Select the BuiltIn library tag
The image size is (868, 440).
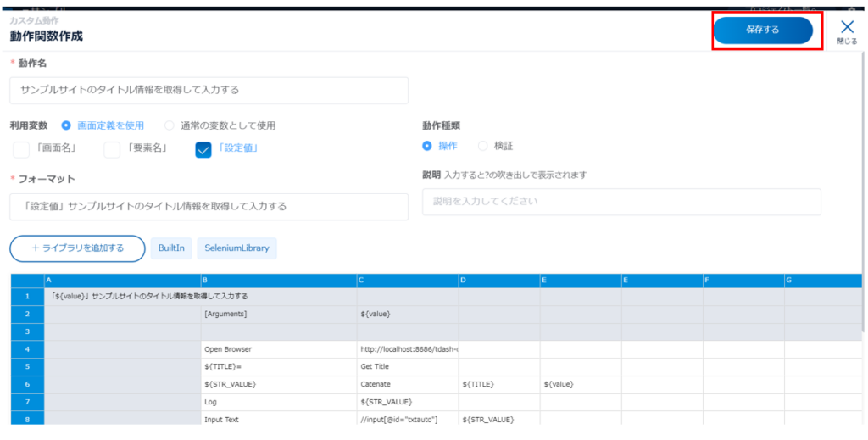[171, 248]
